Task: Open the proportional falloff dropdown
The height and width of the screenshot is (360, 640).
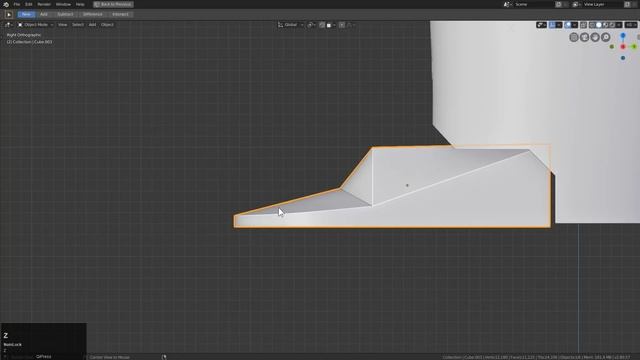Action: point(351,25)
